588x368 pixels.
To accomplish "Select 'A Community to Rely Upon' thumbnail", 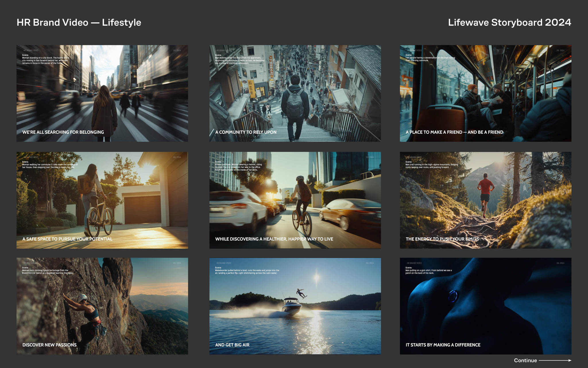I will (x=295, y=93).
